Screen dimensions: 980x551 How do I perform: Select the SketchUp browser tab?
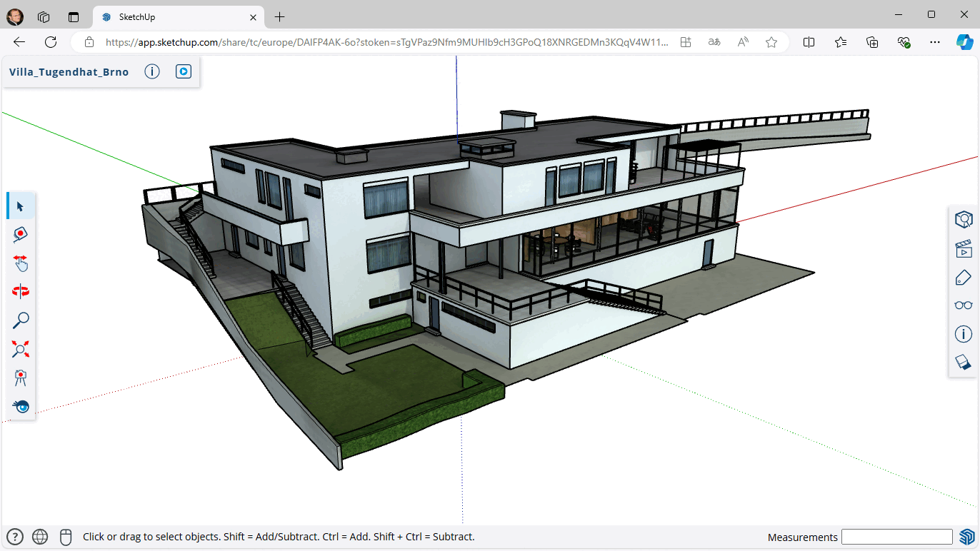[x=171, y=16]
